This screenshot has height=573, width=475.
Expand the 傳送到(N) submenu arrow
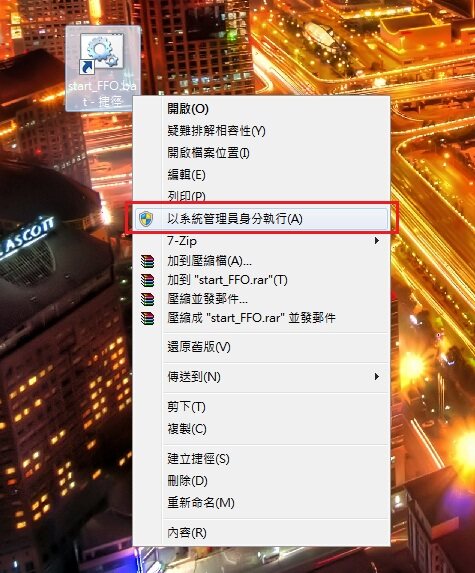click(x=376, y=376)
